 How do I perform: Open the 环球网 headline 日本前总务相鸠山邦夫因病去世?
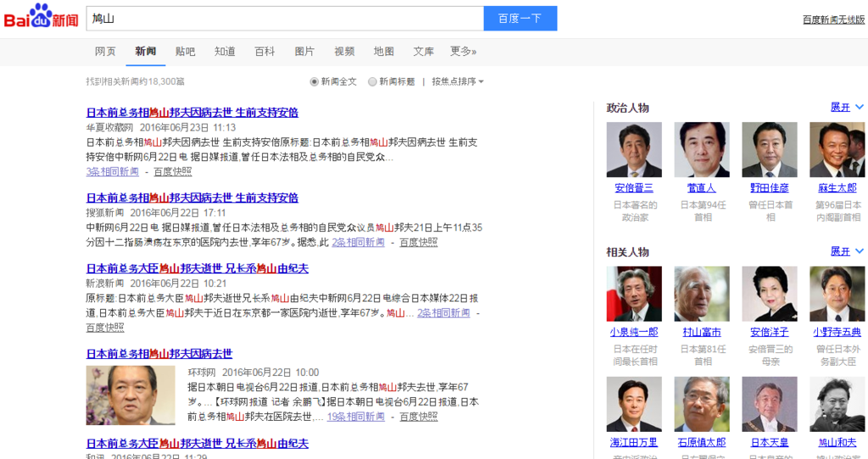[x=159, y=353]
